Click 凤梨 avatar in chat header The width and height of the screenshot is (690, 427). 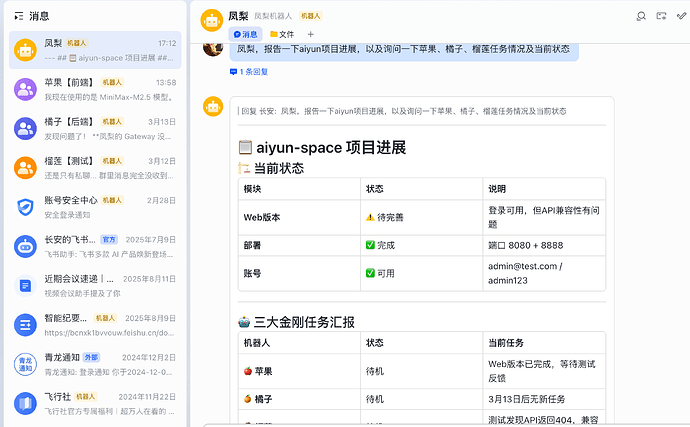pyautogui.click(x=212, y=20)
